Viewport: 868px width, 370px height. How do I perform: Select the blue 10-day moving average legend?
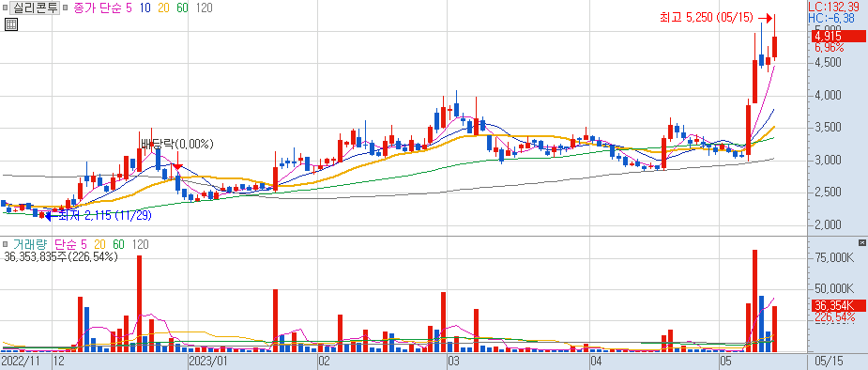(145, 8)
